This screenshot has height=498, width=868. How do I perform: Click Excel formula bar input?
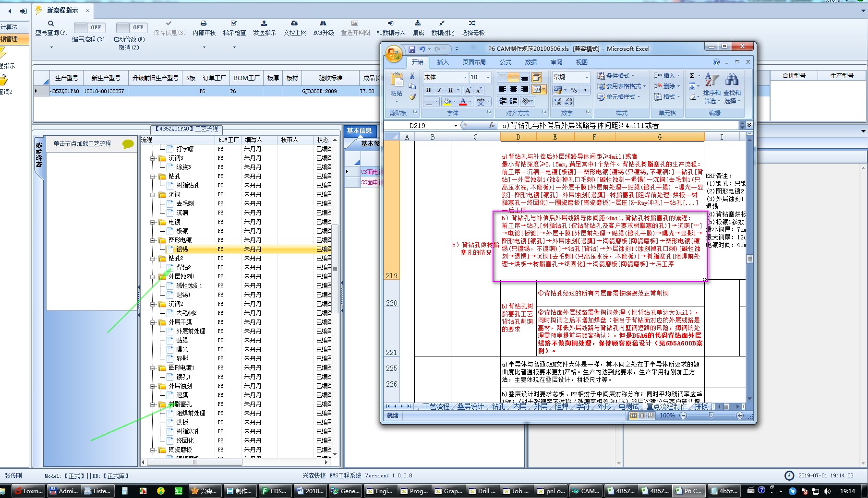click(618, 125)
